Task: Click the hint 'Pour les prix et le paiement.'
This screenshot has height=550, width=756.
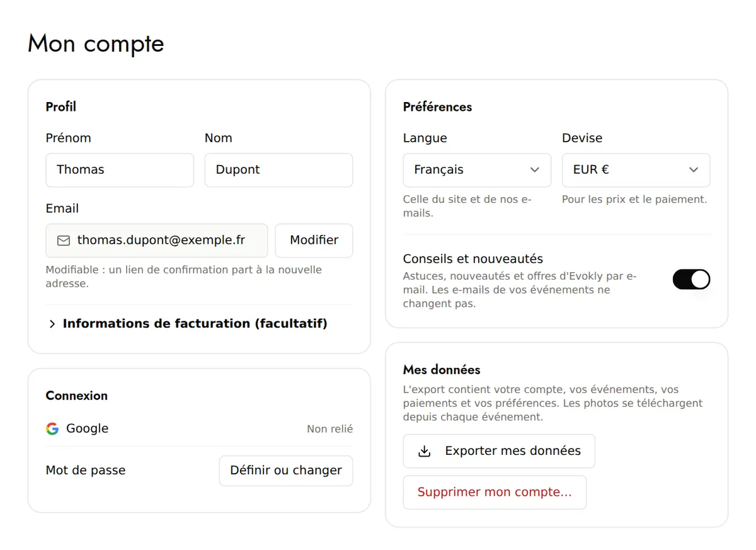Action: pyautogui.click(x=634, y=199)
